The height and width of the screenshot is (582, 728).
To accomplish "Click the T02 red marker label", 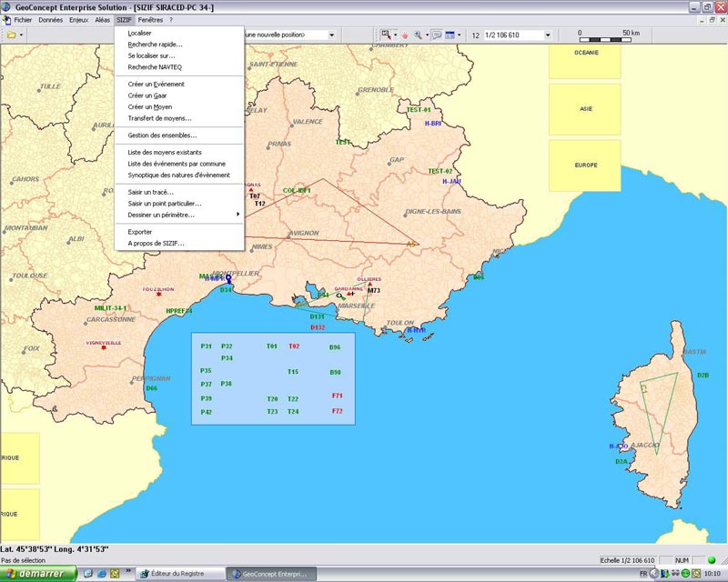I will click(294, 346).
